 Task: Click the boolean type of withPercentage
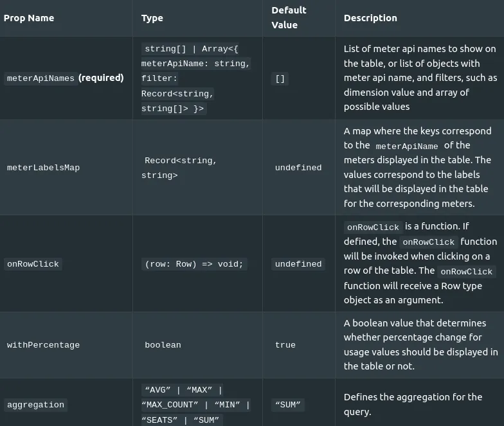[x=163, y=345]
